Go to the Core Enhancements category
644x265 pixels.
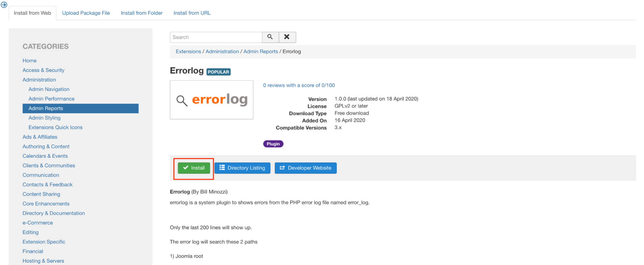point(46,204)
